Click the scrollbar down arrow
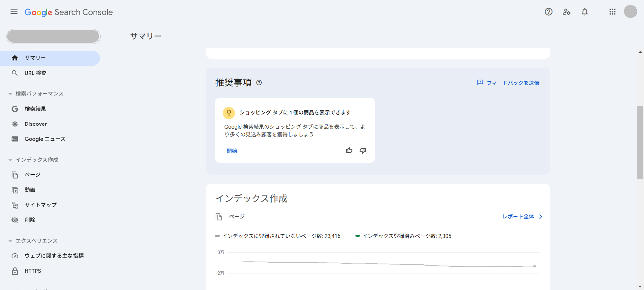This screenshot has height=290, width=644. (640, 287)
